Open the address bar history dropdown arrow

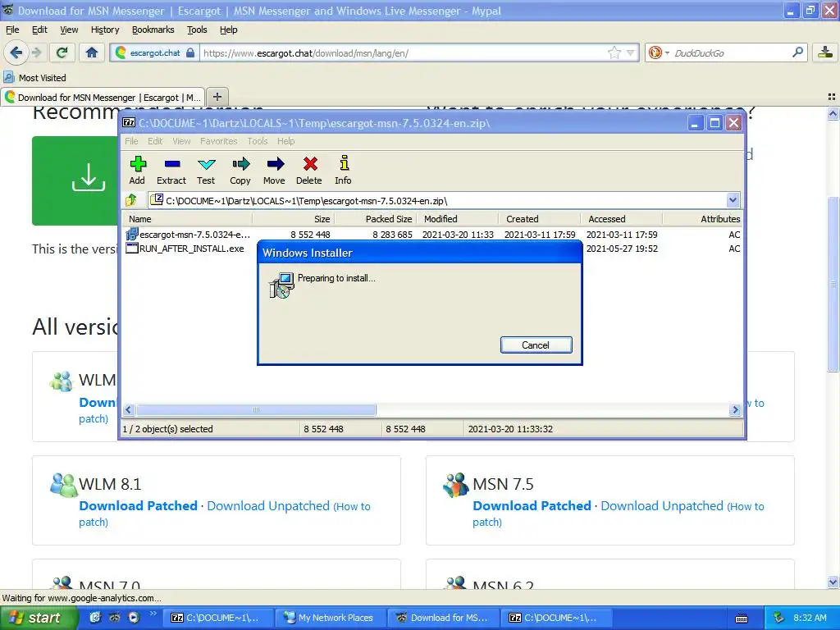(631, 52)
